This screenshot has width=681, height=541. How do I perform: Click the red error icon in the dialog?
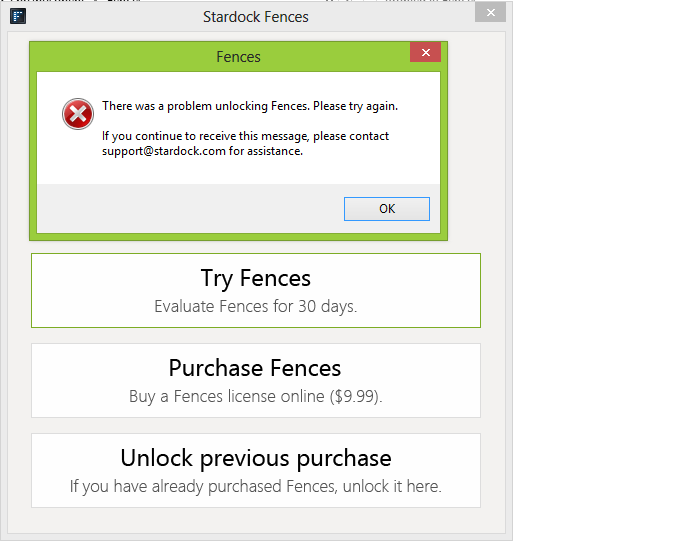[x=77, y=114]
